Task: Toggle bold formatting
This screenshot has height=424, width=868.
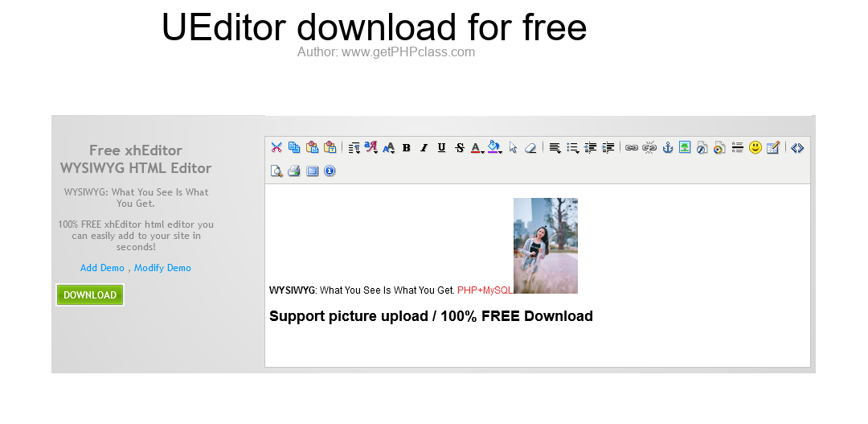Action: [x=407, y=147]
